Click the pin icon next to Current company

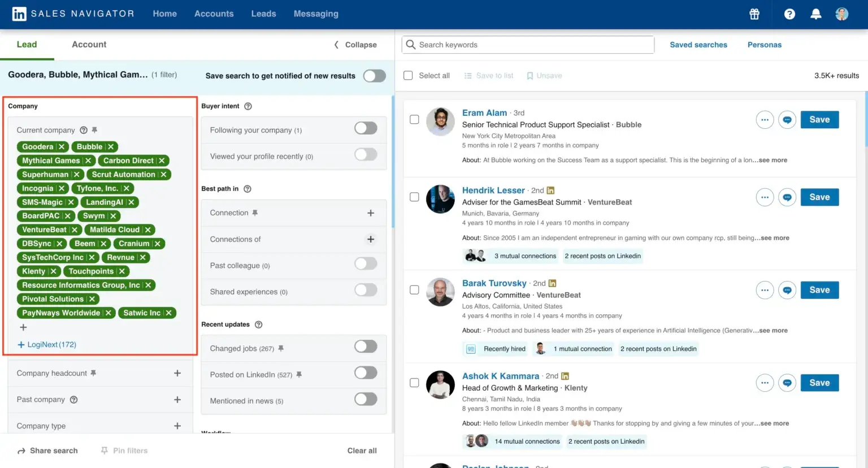[x=94, y=130]
